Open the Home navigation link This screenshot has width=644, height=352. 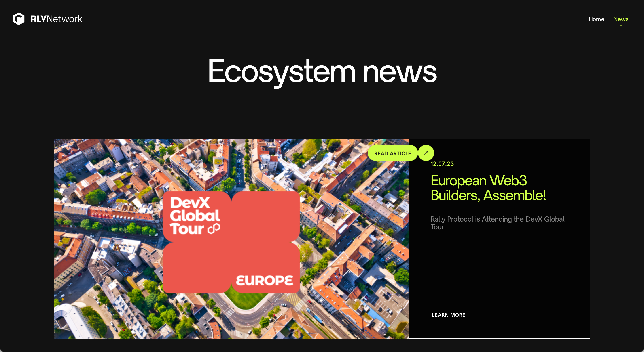[x=596, y=19]
